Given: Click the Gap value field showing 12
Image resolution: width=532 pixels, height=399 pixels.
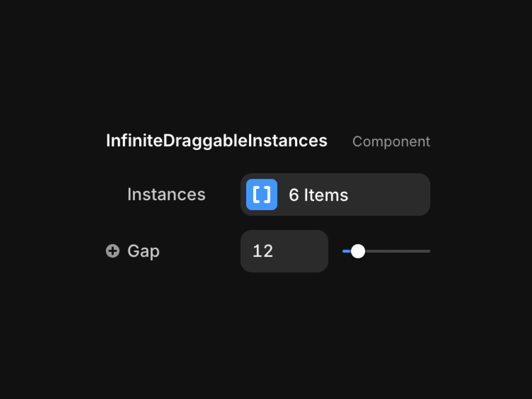Looking at the screenshot, I should coord(284,251).
